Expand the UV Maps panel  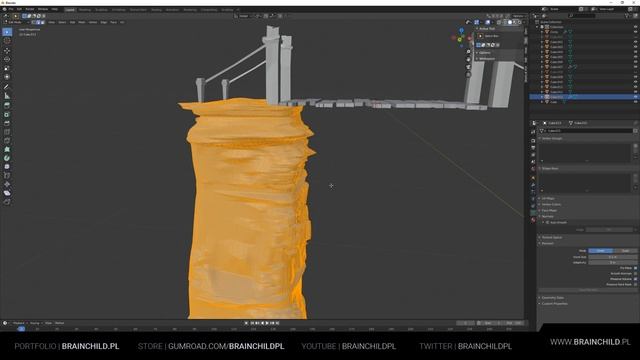point(548,198)
